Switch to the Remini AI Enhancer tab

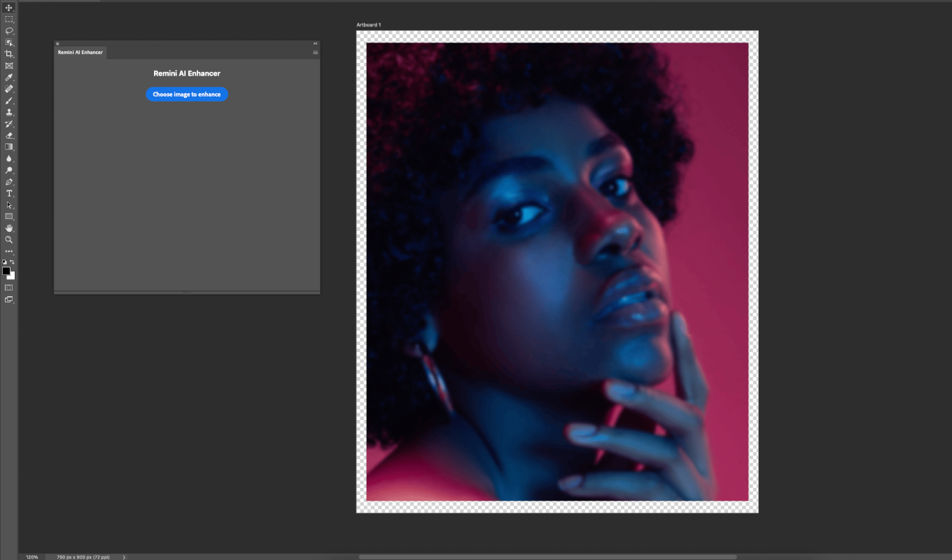tap(80, 52)
